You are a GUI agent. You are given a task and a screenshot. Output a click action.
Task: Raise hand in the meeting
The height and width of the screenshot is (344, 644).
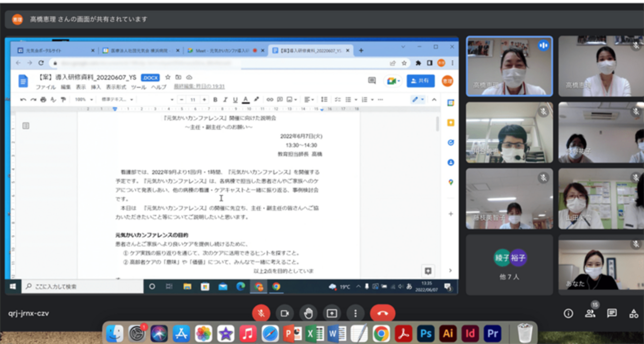[308, 313]
